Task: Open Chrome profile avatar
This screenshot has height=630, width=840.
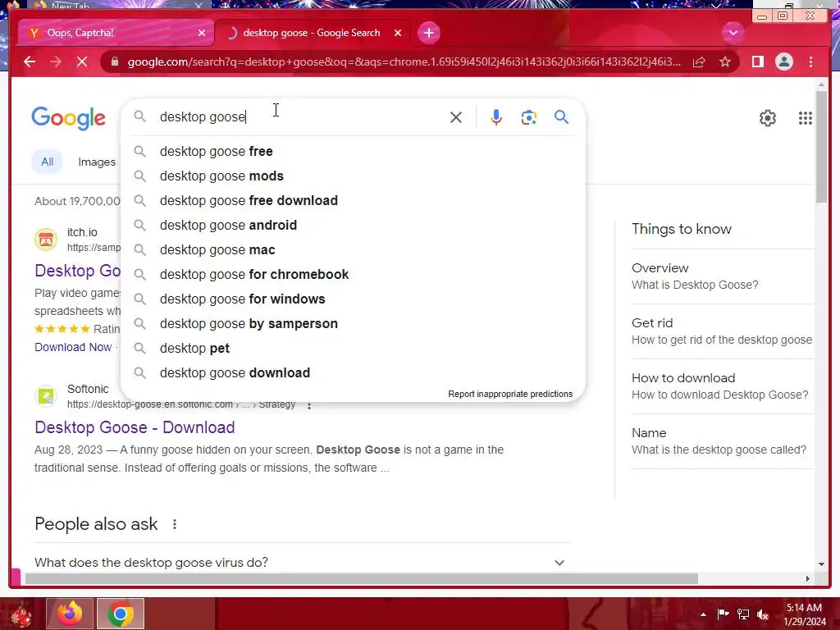Action: [x=784, y=62]
